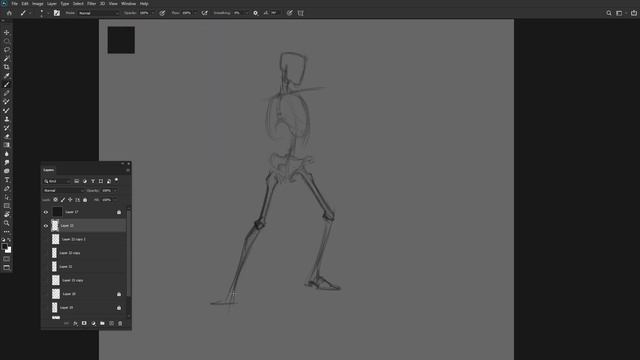Open the Flow value dropdown

[x=195, y=13]
